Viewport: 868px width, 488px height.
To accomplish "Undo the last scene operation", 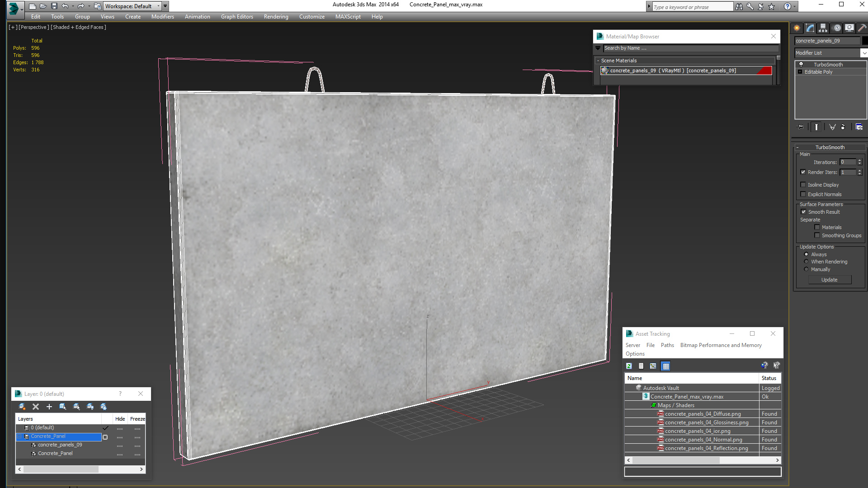I will point(65,6).
